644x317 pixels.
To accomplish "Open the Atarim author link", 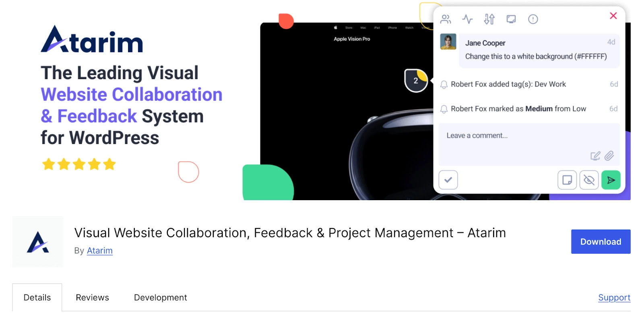I will [99, 251].
